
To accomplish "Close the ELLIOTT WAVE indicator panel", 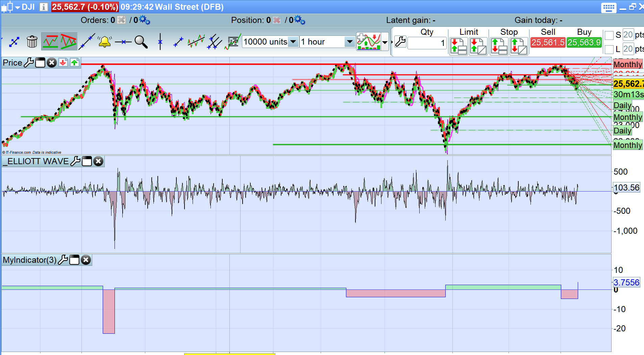I will (98, 161).
